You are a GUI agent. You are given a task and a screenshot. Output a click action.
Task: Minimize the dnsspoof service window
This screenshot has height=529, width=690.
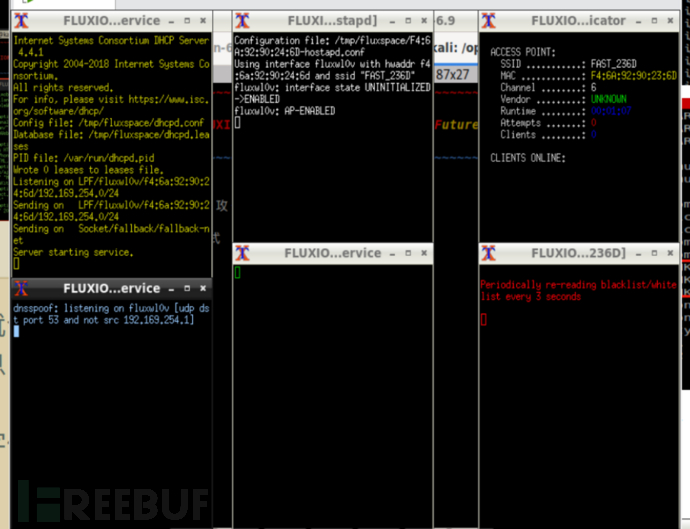(171, 289)
